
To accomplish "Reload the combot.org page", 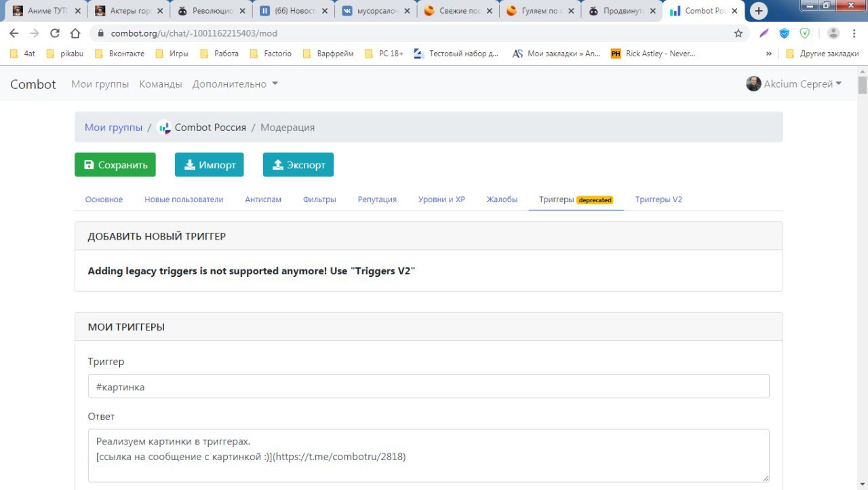I will click(55, 33).
